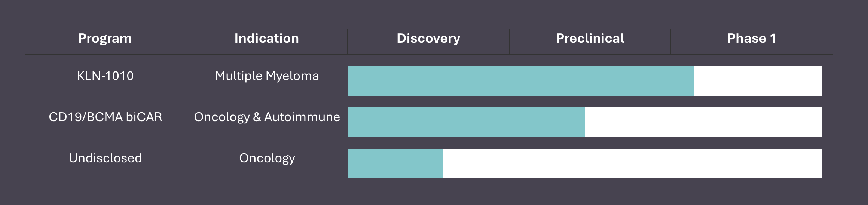
Task: Click white unfilled part of CD19/BCMA biCAR bar
Action: coord(703,122)
